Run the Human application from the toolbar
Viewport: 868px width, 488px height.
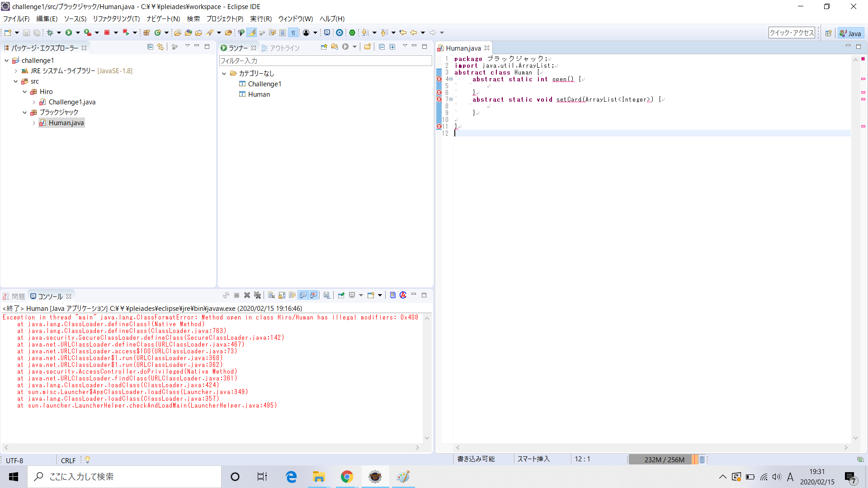tap(69, 33)
